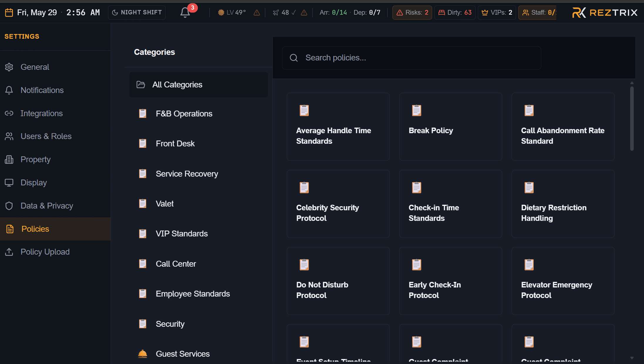Open Call Abandonment Rate Standard policy
The height and width of the screenshot is (364, 644).
(x=563, y=127)
